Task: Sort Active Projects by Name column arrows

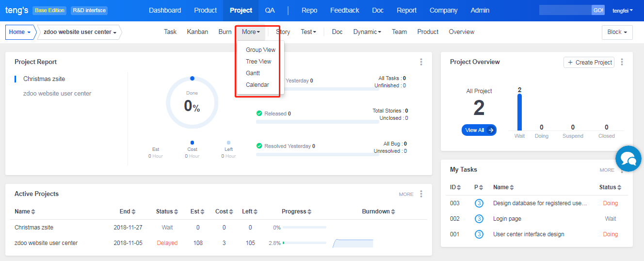Action: pyautogui.click(x=33, y=212)
